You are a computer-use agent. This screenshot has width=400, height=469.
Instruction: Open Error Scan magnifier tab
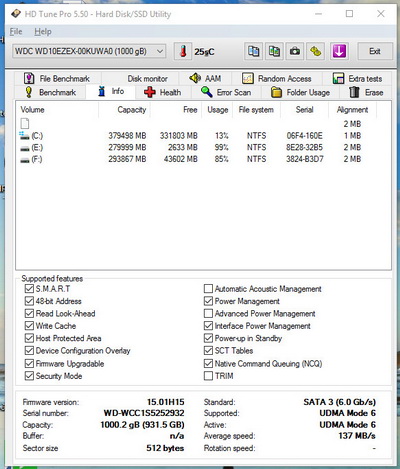coord(226,92)
